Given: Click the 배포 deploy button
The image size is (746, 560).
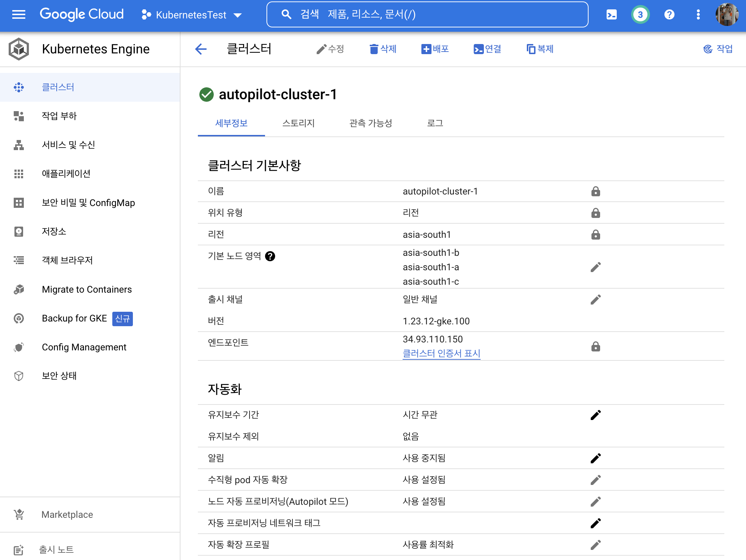Looking at the screenshot, I should [x=435, y=49].
